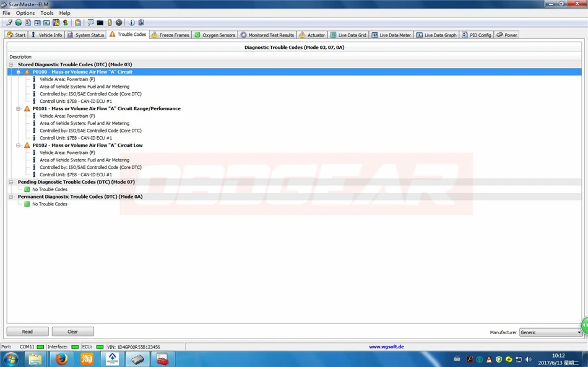Collapse Stored Diagnostic Trouble Codes group

click(11, 64)
